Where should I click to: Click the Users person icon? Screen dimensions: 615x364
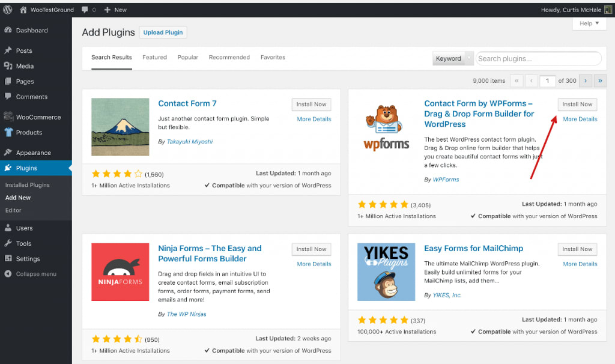pyautogui.click(x=8, y=228)
